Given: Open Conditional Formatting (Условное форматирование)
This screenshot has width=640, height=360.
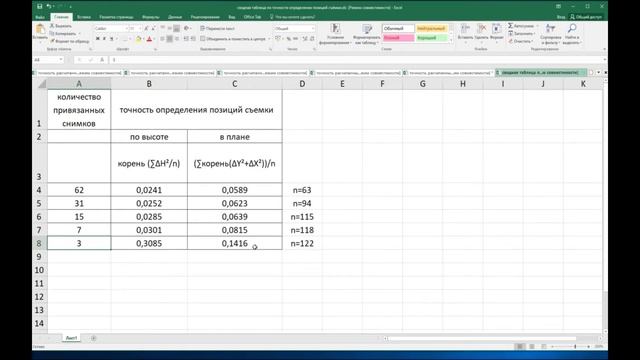Looking at the screenshot, I should (335, 34).
